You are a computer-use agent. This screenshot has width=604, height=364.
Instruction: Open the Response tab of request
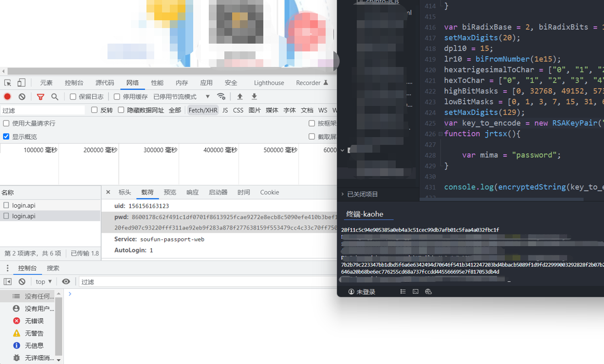[x=193, y=192]
